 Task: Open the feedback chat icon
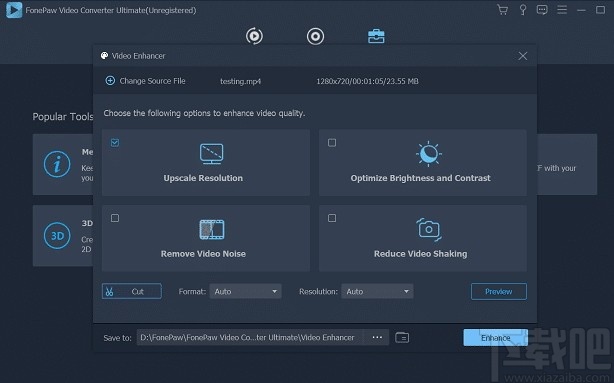coord(542,10)
